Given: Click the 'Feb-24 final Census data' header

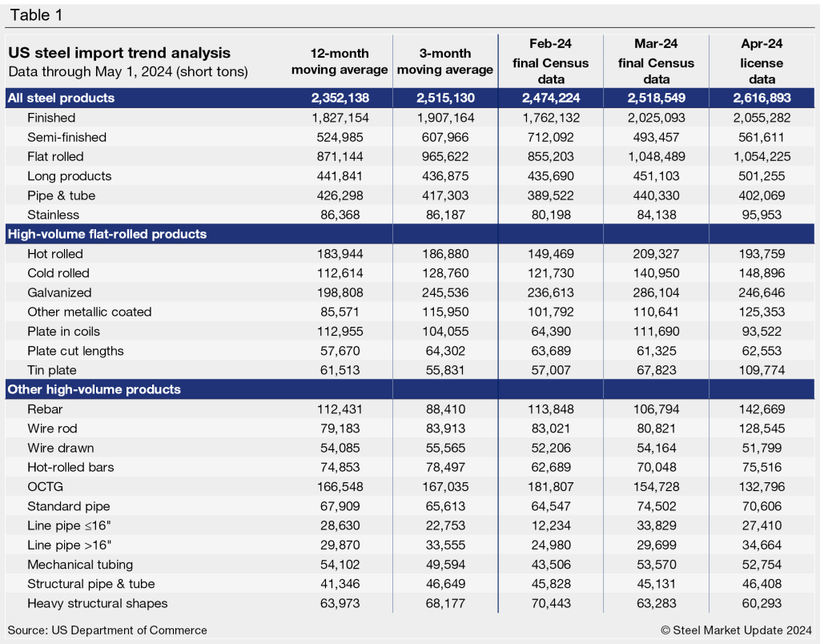Looking at the screenshot, I should click(x=551, y=61).
